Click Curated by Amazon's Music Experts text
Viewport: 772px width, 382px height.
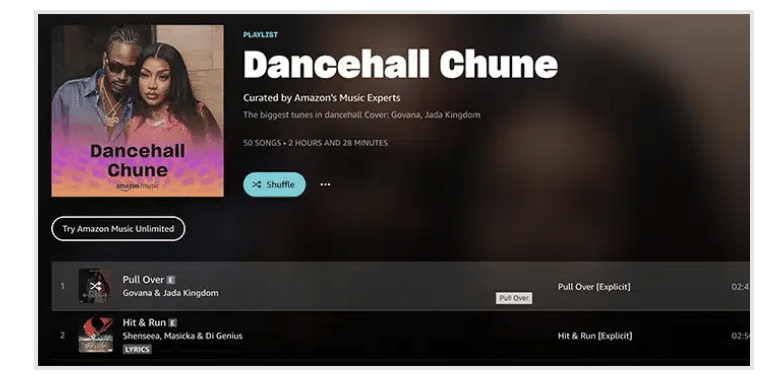tap(322, 97)
